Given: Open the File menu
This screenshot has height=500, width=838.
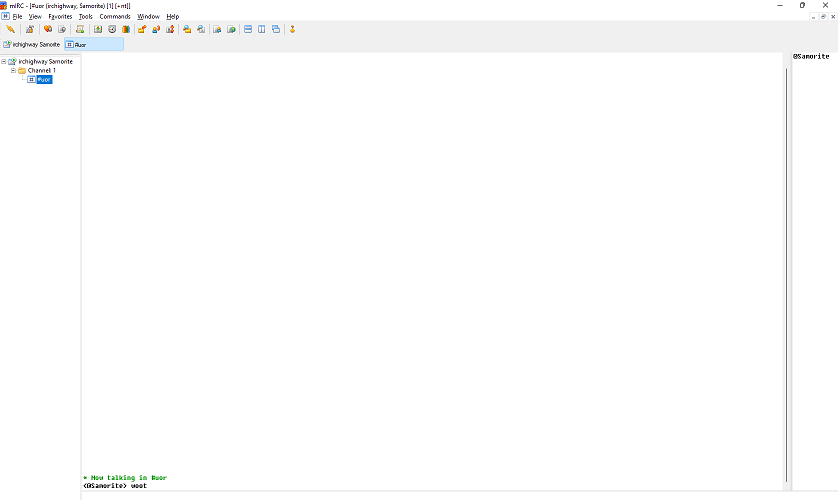Looking at the screenshot, I should point(18,17).
